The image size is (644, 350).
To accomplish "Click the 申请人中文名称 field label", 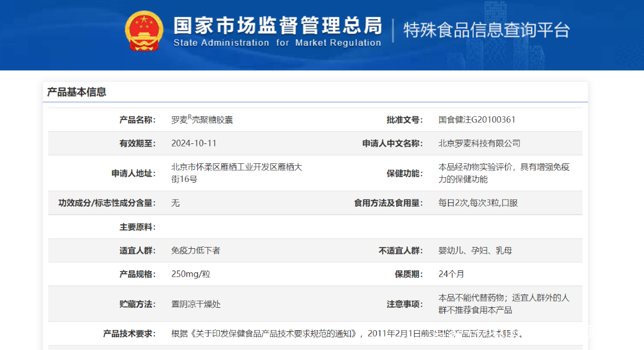I will (x=392, y=143).
